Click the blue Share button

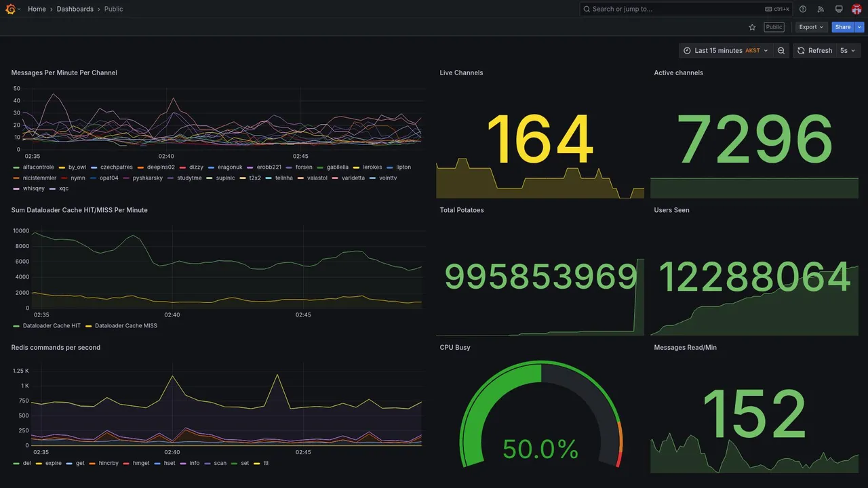843,27
